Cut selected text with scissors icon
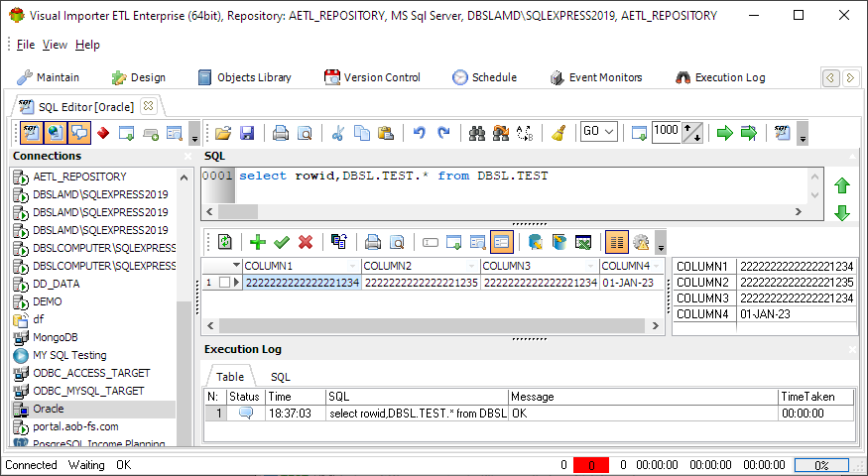The image size is (868, 476). pos(337,133)
